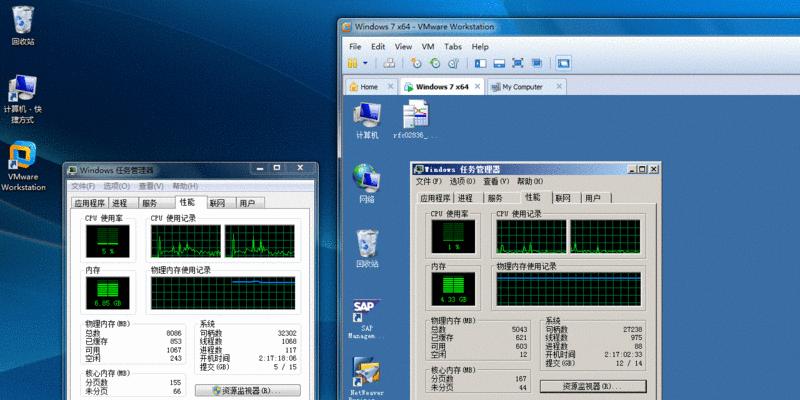Image resolution: width=800 pixels, height=400 pixels.
Task: Open 选项(O) menu in guest task manager
Action: tap(462, 181)
